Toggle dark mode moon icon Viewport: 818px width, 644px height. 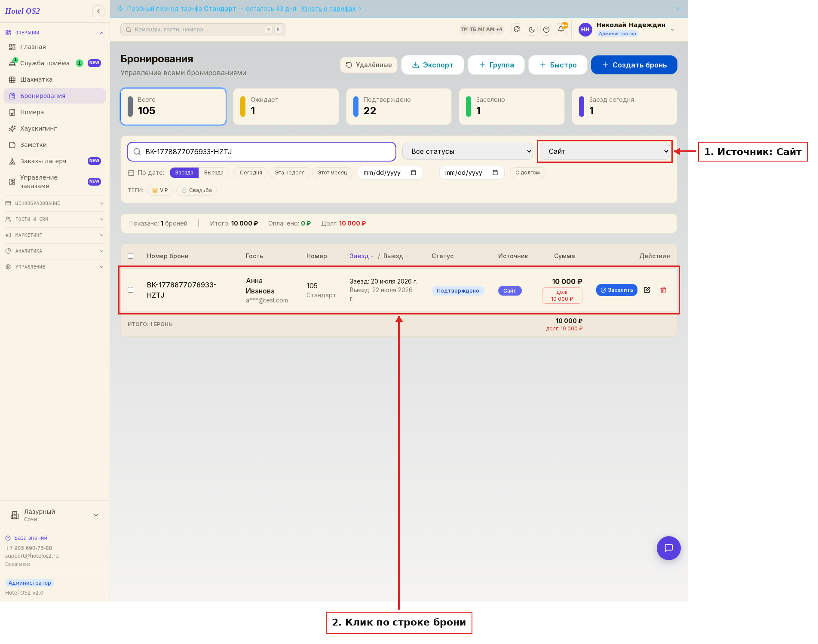(532, 30)
